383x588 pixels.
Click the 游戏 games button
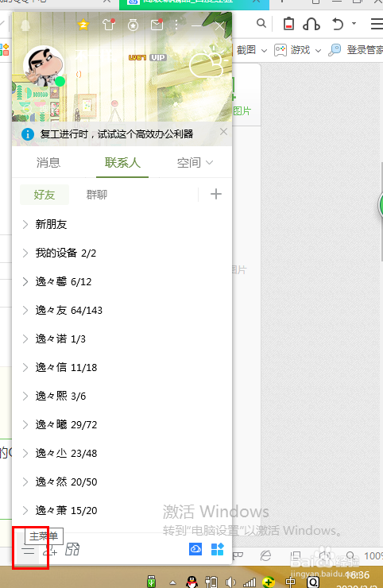tap(292, 50)
